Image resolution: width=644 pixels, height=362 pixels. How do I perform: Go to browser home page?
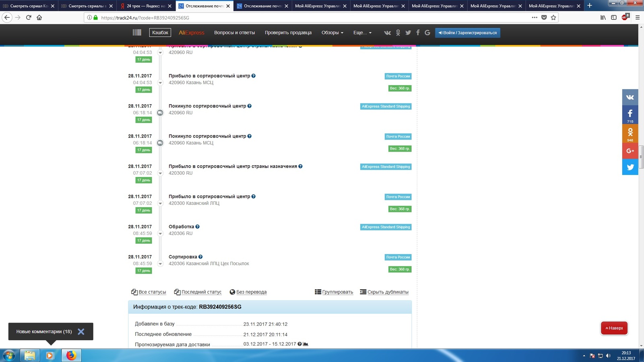(39, 17)
